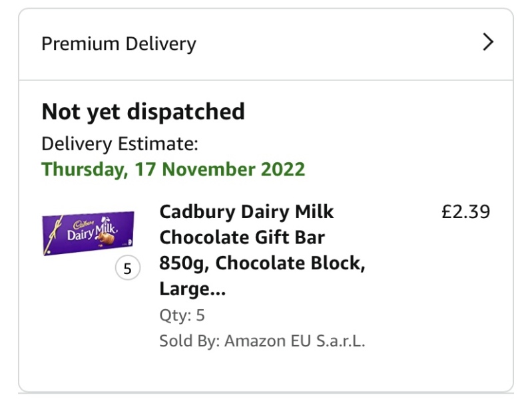Open Premium Delivery details via chevron arrow
This screenshot has width=532, height=399.
tap(488, 43)
